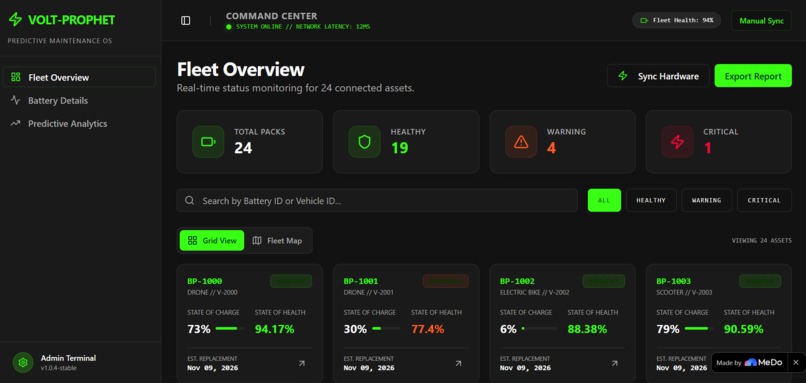806x383 pixels.
Task: Open BP-1000 details via arrow icon
Action: click(302, 363)
